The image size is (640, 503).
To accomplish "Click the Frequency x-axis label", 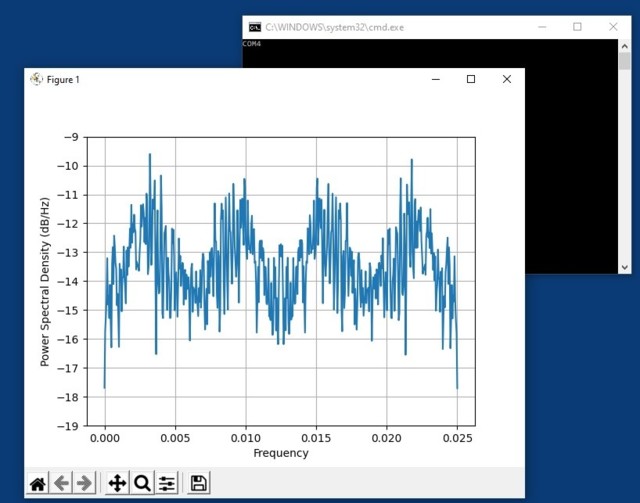I will tap(281, 453).
